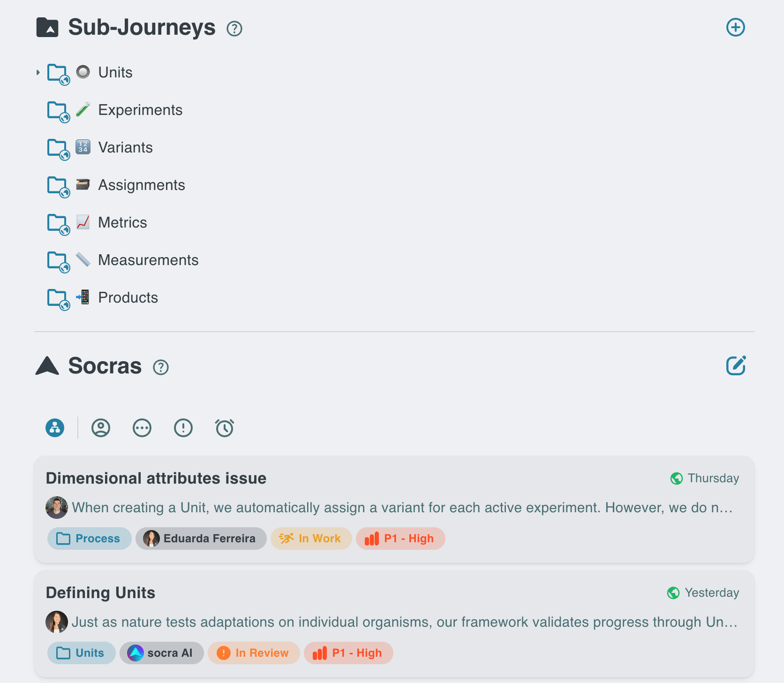Open the Variants sub-journey
The width and height of the screenshot is (784, 683).
click(x=125, y=148)
